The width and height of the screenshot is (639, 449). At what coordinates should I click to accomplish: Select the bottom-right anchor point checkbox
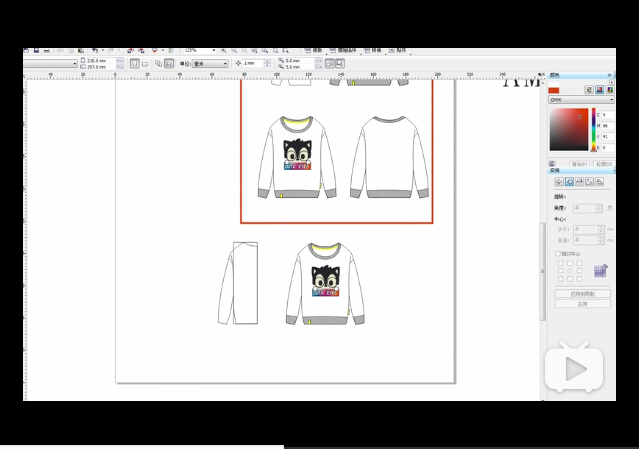579,279
